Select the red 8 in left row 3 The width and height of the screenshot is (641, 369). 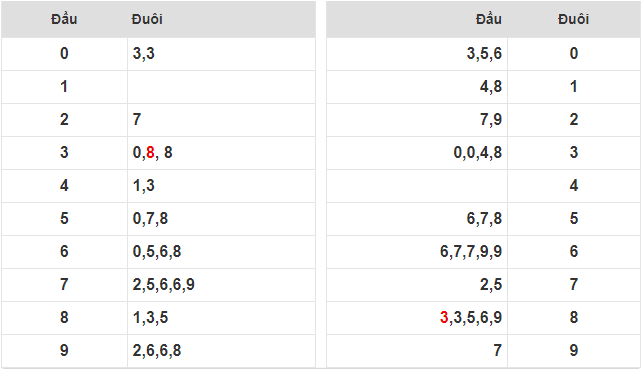coord(150,152)
